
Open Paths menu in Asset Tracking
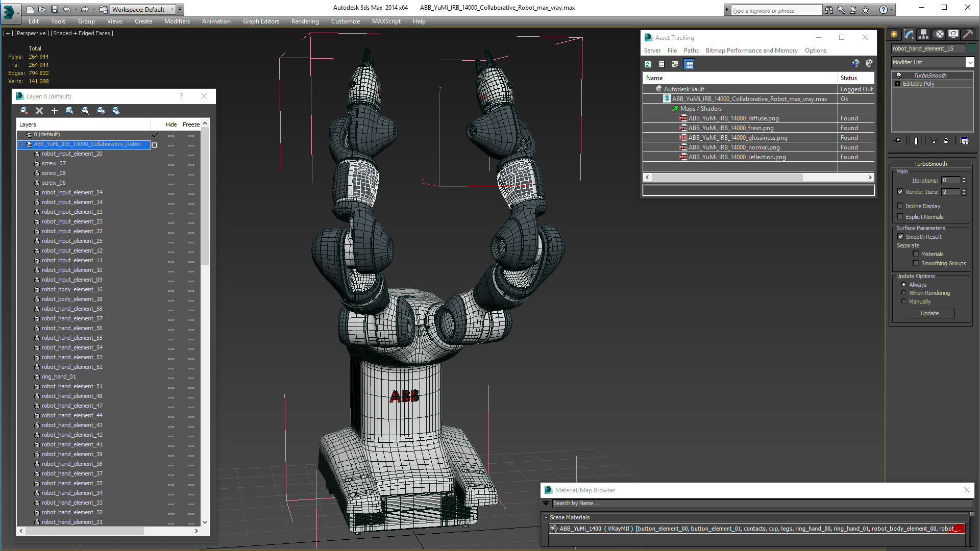pos(691,51)
